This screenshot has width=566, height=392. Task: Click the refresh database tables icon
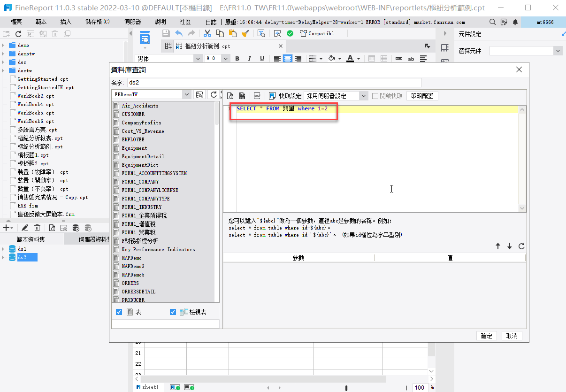(x=214, y=94)
